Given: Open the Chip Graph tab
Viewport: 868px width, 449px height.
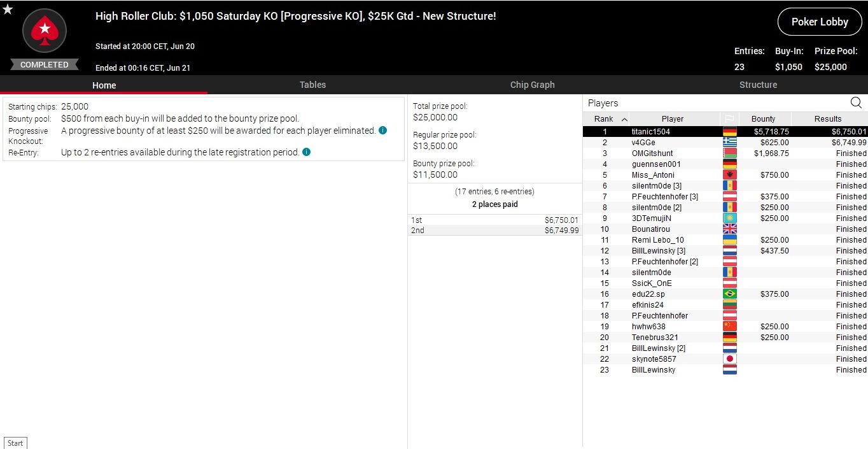Looking at the screenshot, I should pyautogui.click(x=532, y=85).
